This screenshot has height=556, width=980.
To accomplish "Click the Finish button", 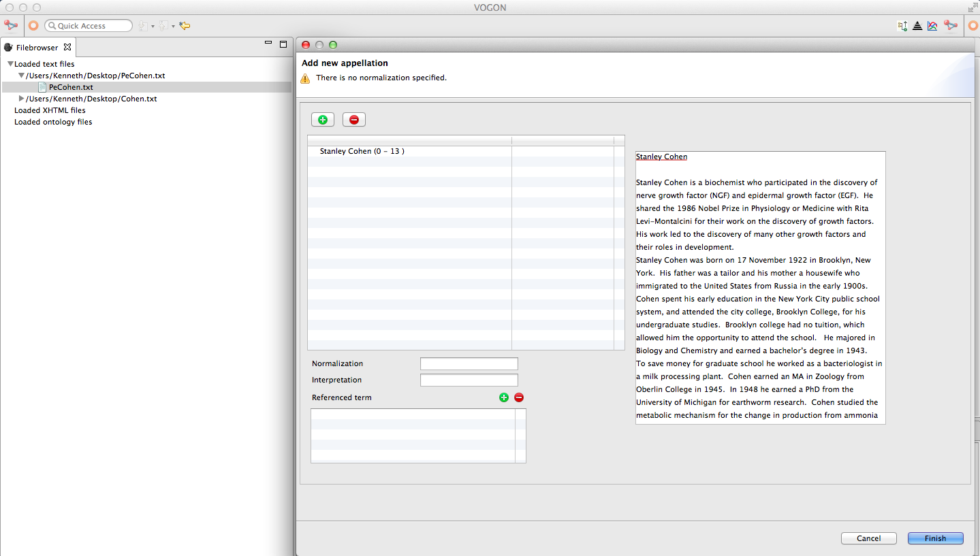I will click(x=936, y=538).
